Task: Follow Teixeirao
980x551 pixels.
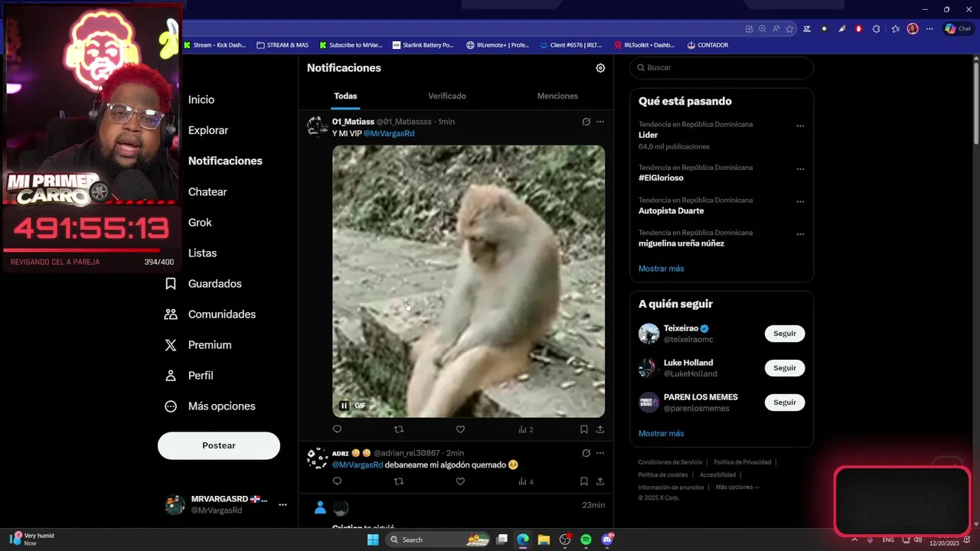Action: 785,334
